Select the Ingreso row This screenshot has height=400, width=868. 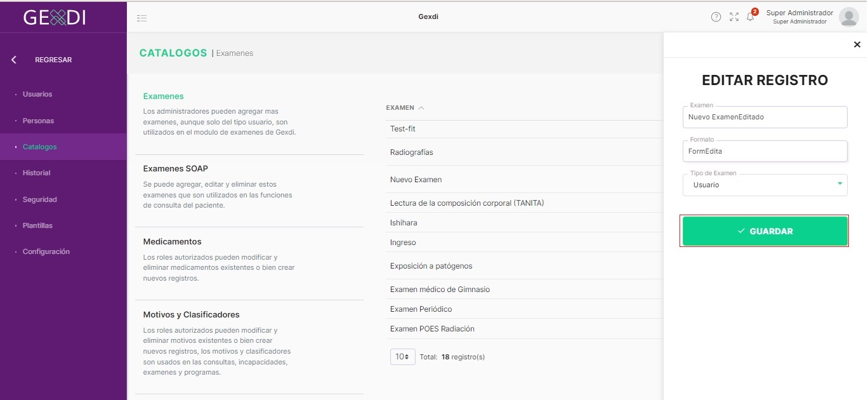pyautogui.click(x=525, y=243)
